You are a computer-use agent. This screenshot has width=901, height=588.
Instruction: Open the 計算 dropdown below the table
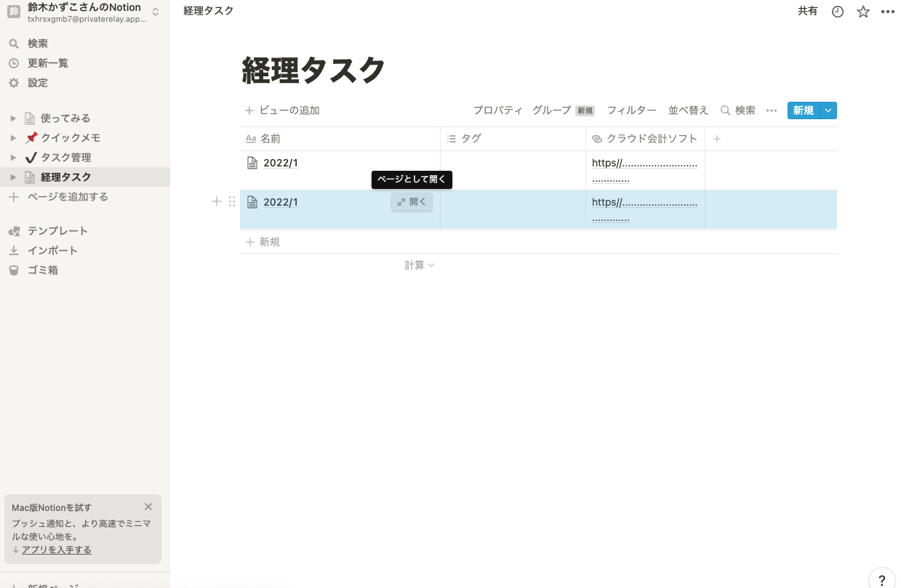(420, 265)
